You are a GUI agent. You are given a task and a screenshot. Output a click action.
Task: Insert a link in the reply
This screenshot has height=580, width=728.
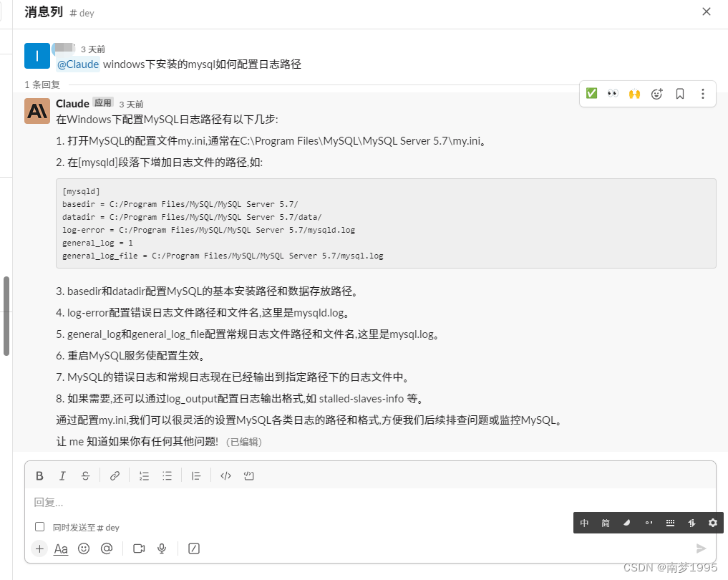[x=115, y=475]
